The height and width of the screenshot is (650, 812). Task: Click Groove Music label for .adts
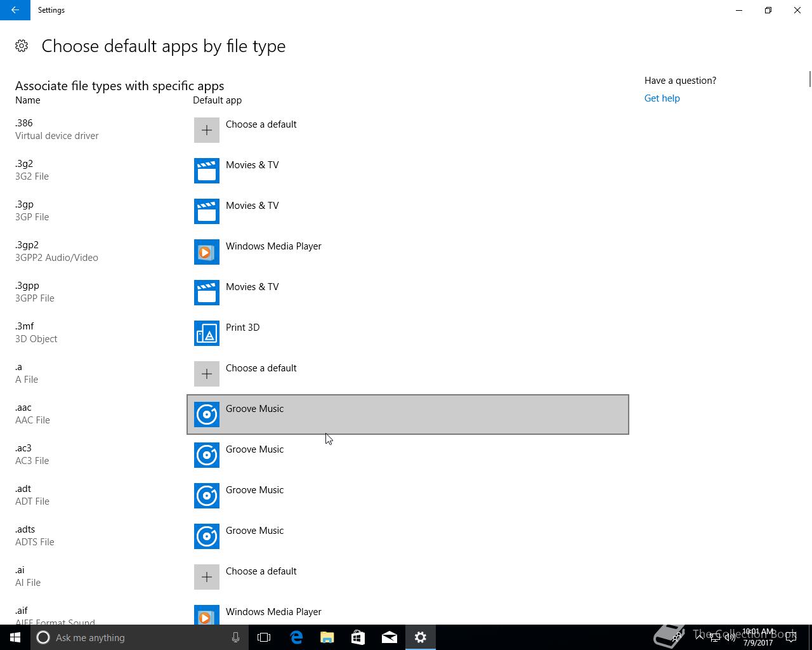click(x=254, y=531)
